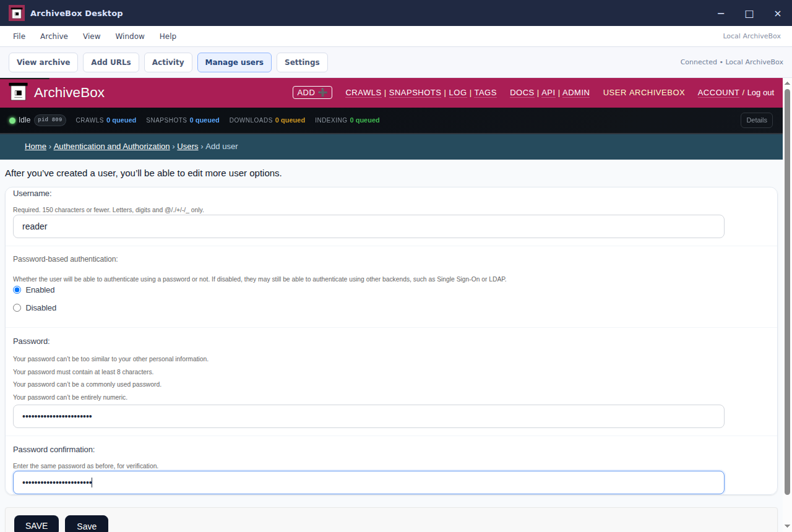
Task: Open the TAGS link
Action: pyautogui.click(x=486, y=93)
